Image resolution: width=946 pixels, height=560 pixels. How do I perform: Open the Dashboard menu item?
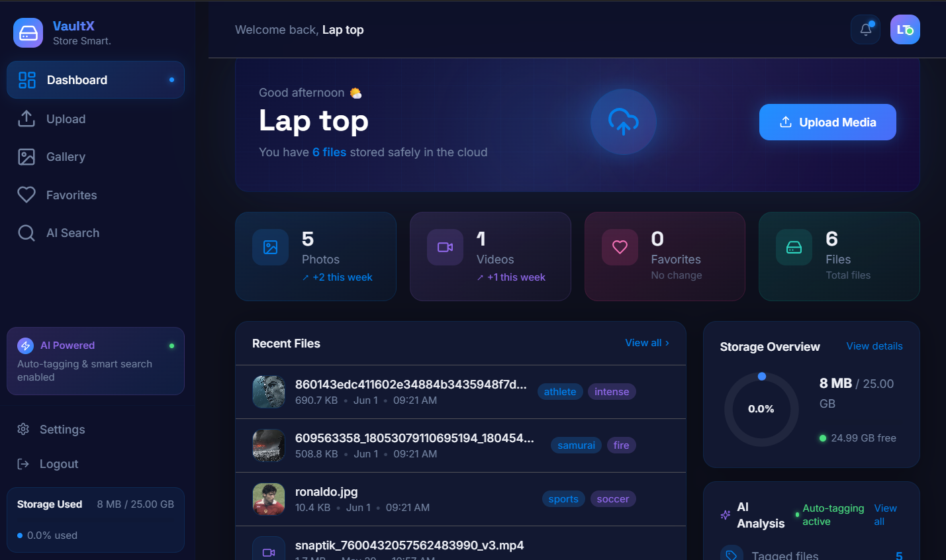95,80
